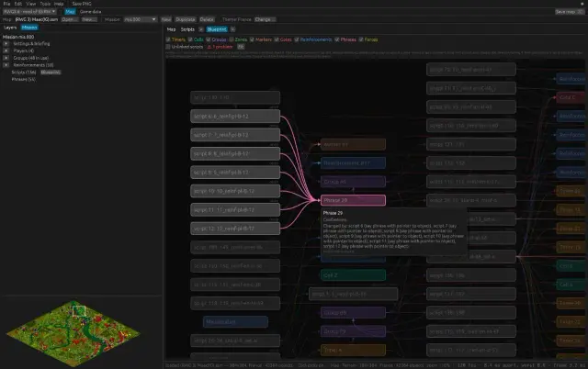Expand the Reinforcements tree node
This screenshot has width=588, height=369.
(6, 65)
